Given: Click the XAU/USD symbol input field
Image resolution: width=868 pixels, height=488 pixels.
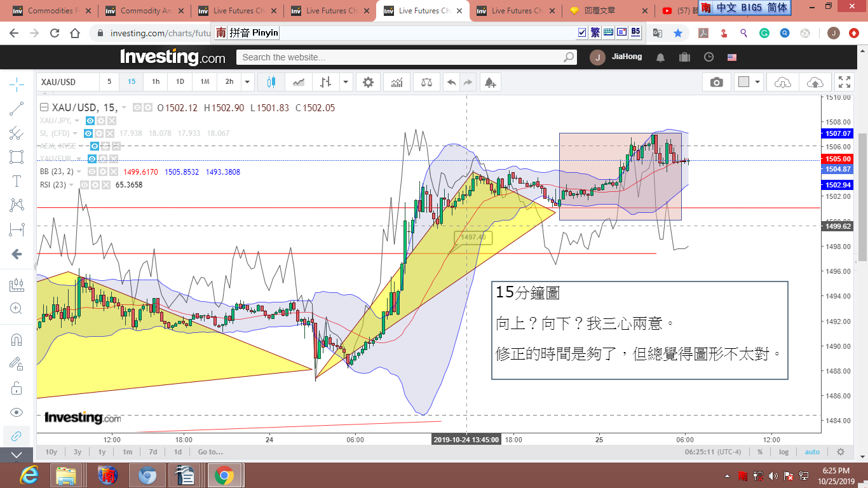Looking at the screenshot, I should click(67, 82).
